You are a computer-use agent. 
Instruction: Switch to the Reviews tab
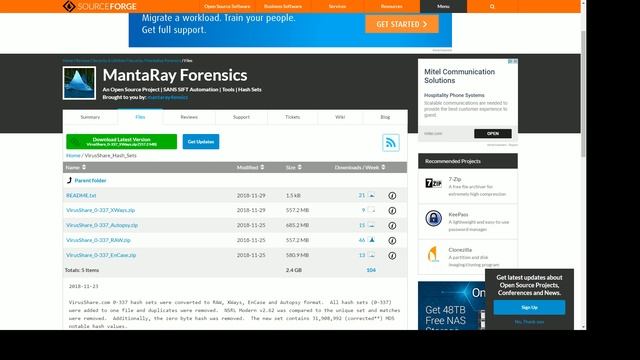[x=189, y=117]
